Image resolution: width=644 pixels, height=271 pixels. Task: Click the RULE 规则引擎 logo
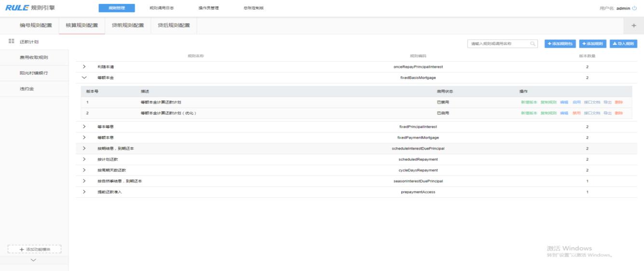point(30,7)
